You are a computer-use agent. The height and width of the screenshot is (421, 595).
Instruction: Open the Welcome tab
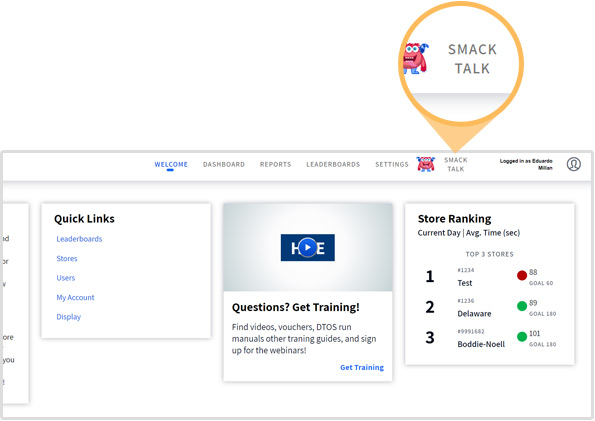coord(171,164)
